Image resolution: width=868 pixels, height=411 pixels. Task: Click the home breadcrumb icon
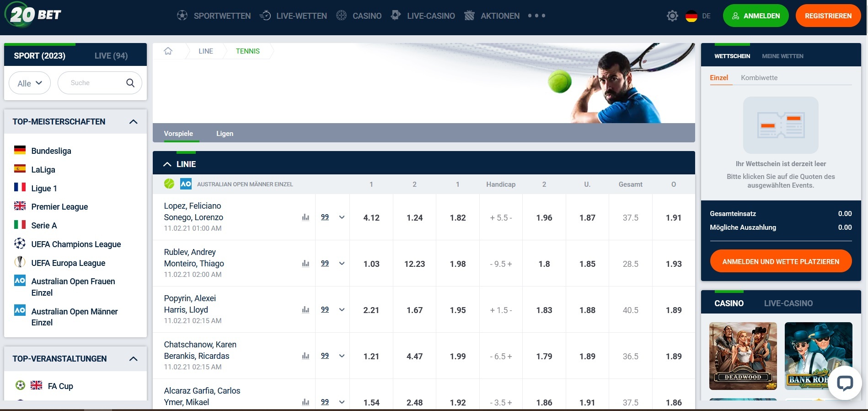168,51
